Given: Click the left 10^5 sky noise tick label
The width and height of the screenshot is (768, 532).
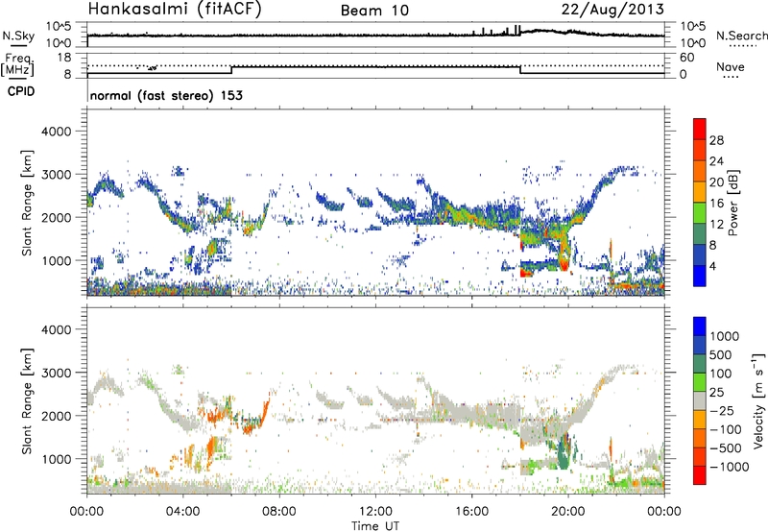Looking at the screenshot, I should pyautogui.click(x=59, y=27).
